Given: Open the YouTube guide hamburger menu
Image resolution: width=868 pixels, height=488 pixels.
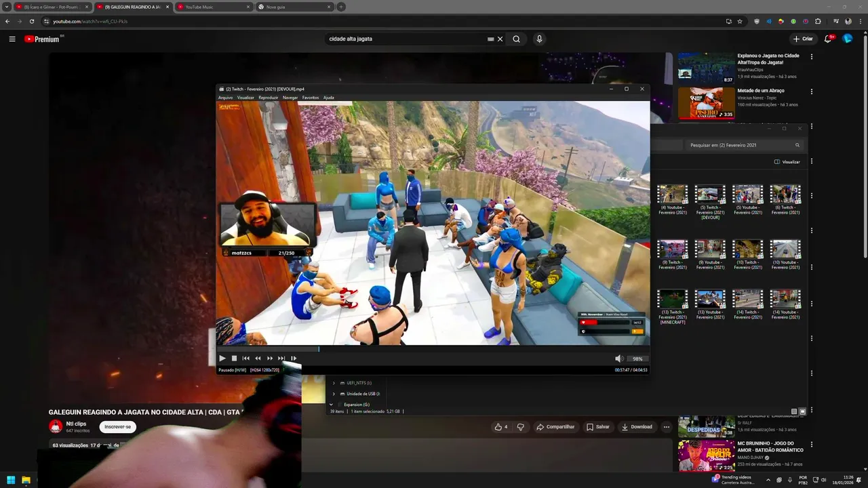Looking at the screenshot, I should coord(12,39).
